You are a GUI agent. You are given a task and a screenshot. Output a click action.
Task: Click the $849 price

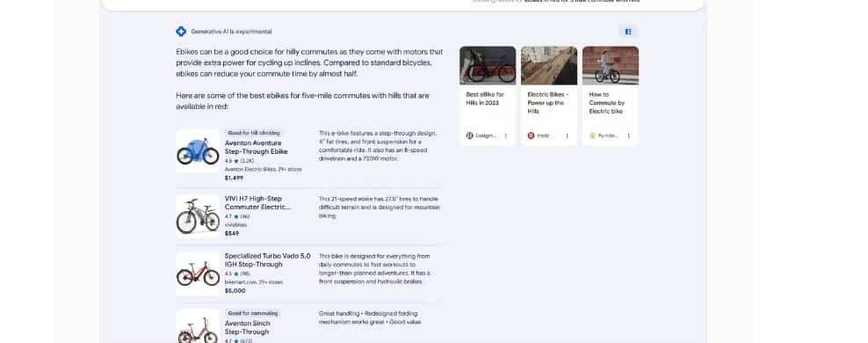[232, 234]
